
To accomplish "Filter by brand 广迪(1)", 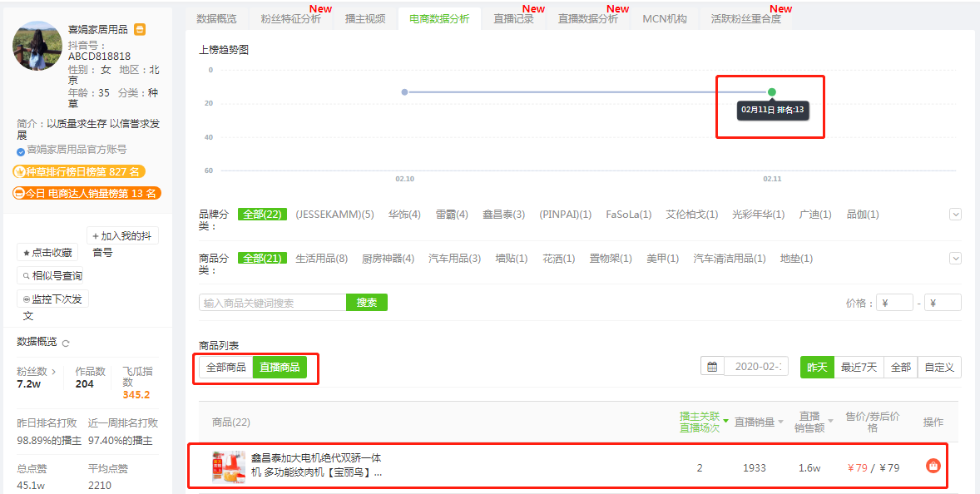I will [x=815, y=215].
